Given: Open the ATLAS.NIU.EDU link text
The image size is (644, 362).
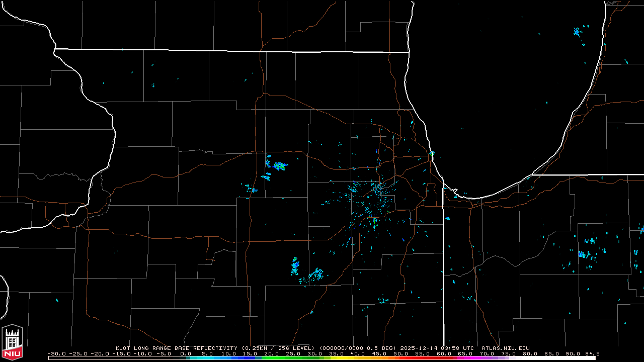Looking at the screenshot, I should coord(505,348).
